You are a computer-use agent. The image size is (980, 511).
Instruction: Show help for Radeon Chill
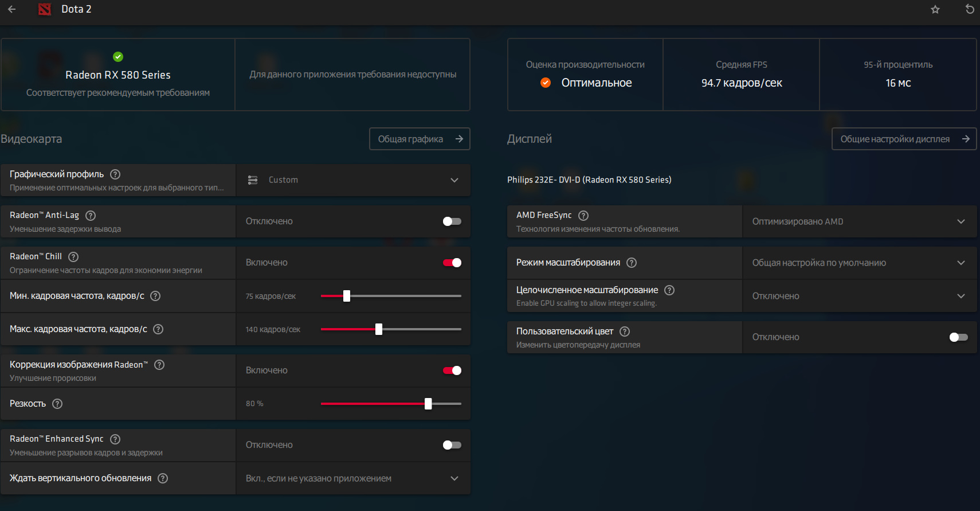(73, 257)
